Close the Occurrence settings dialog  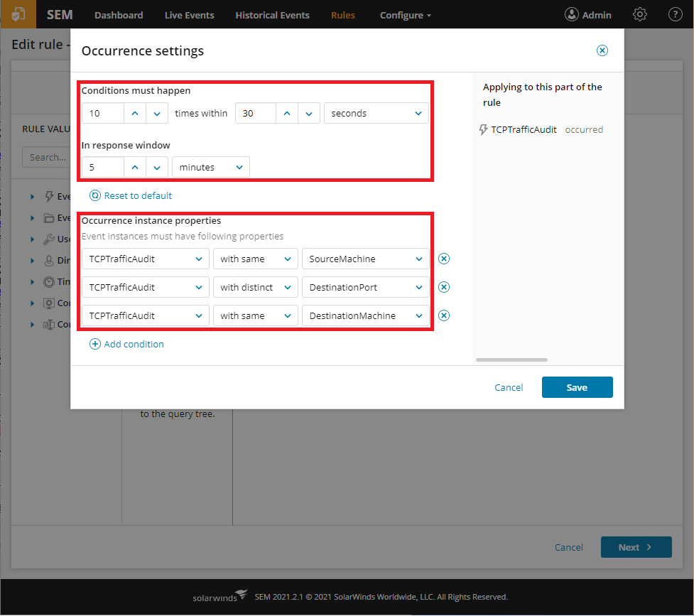[x=602, y=50]
